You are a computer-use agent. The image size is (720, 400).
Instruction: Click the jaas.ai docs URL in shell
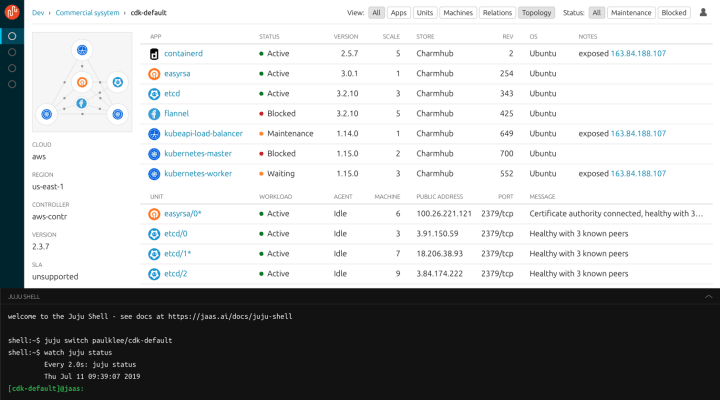230,316
